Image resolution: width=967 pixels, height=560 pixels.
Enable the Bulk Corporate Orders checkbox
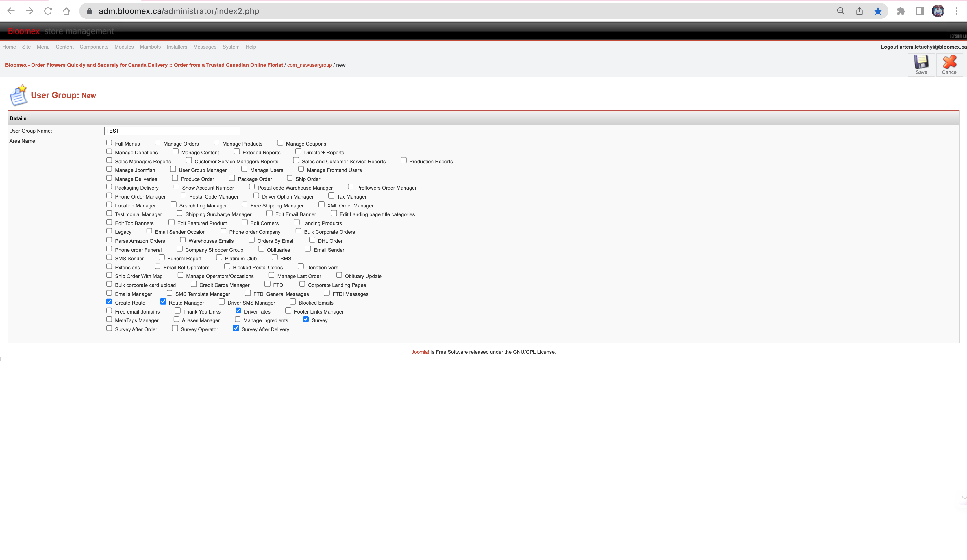[298, 231]
